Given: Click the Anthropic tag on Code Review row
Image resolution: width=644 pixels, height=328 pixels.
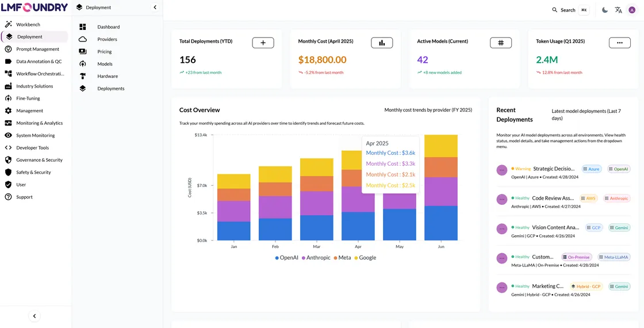Looking at the screenshot, I should pyautogui.click(x=617, y=198).
